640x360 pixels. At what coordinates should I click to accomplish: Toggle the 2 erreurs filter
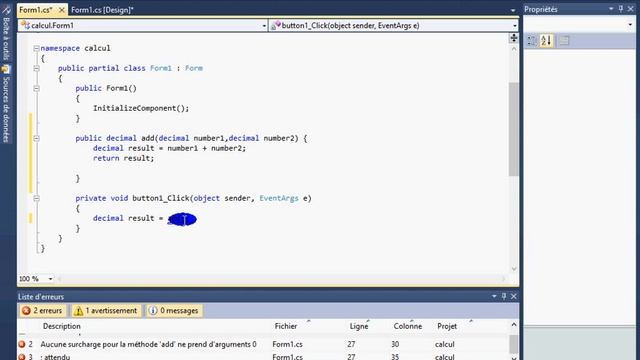(x=42, y=311)
